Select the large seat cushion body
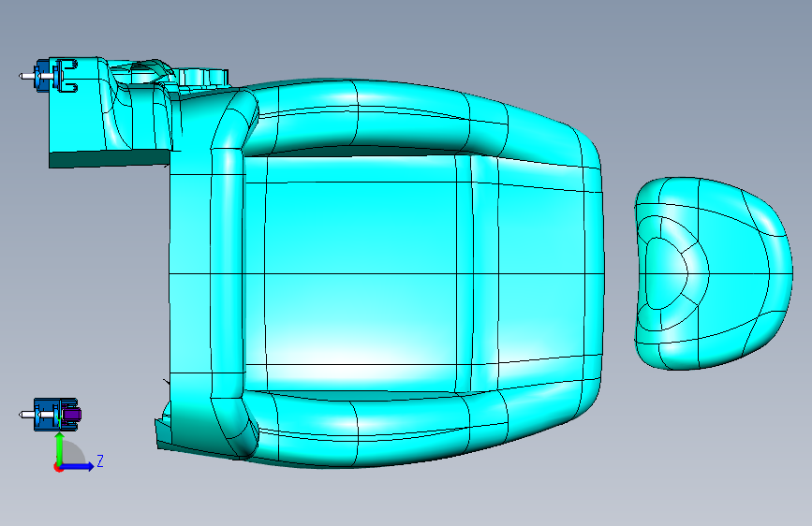 tap(386, 273)
